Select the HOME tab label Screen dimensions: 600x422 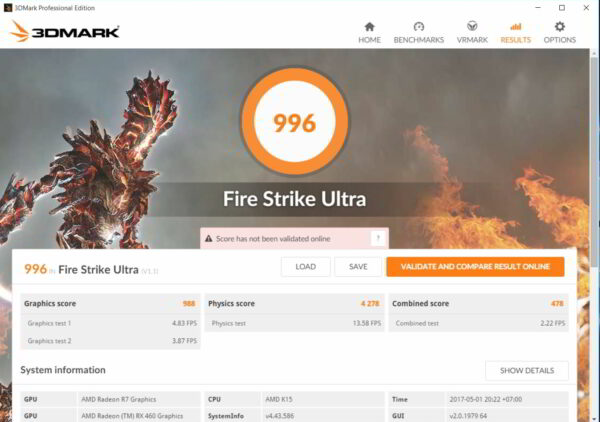coord(369,40)
